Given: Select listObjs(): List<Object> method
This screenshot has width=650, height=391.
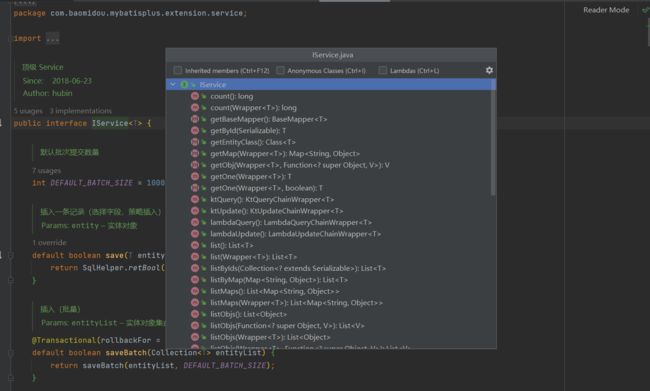Looking at the screenshot, I should [248, 314].
